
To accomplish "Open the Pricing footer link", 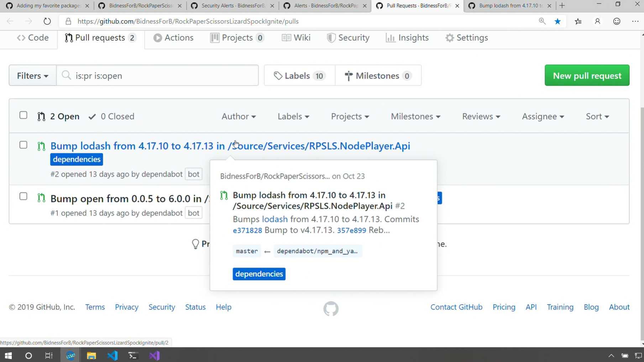I will [504, 307].
